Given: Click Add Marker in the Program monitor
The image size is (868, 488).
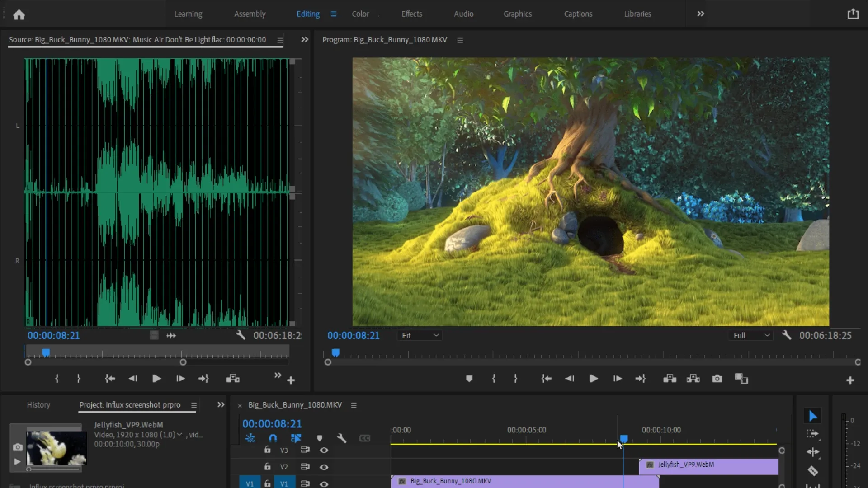Looking at the screenshot, I should [469, 379].
